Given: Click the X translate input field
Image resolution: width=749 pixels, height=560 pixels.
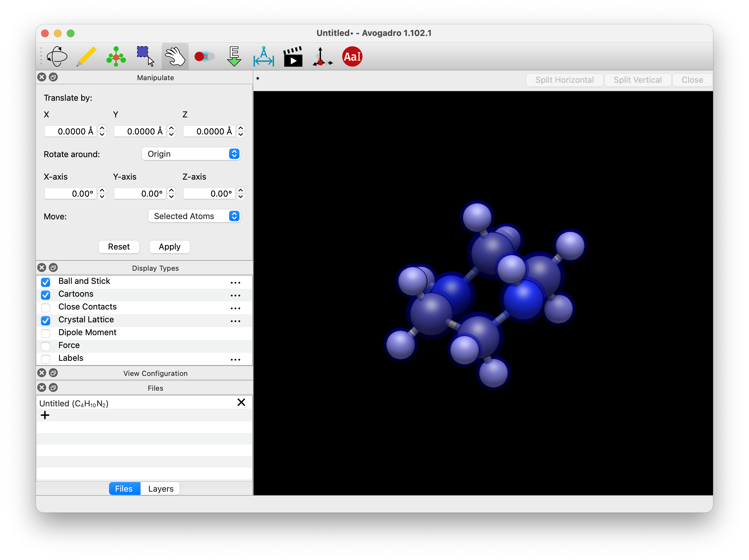Looking at the screenshot, I should 71,131.
